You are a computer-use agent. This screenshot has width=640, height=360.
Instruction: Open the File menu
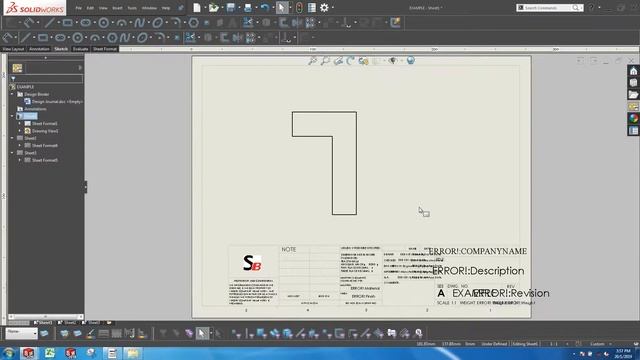pyautogui.click(x=78, y=8)
